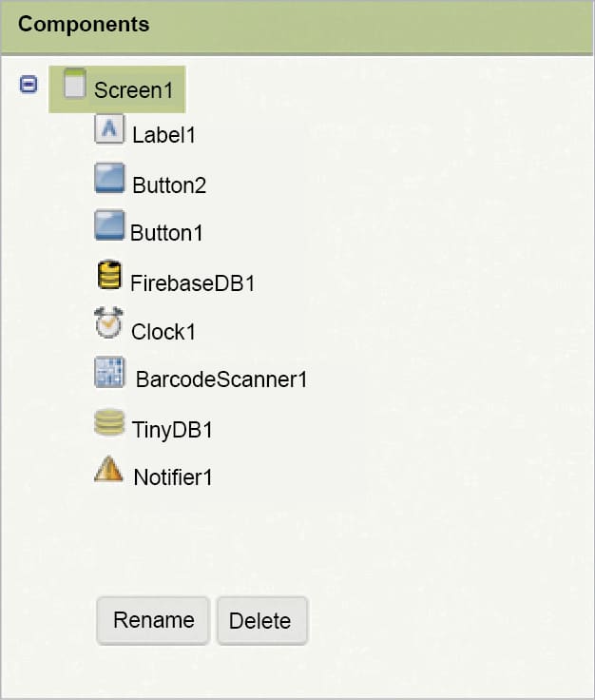The width and height of the screenshot is (595, 700).
Task: Select BarcodeScanner1 component name
Action: pyautogui.click(x=221, y=379)
